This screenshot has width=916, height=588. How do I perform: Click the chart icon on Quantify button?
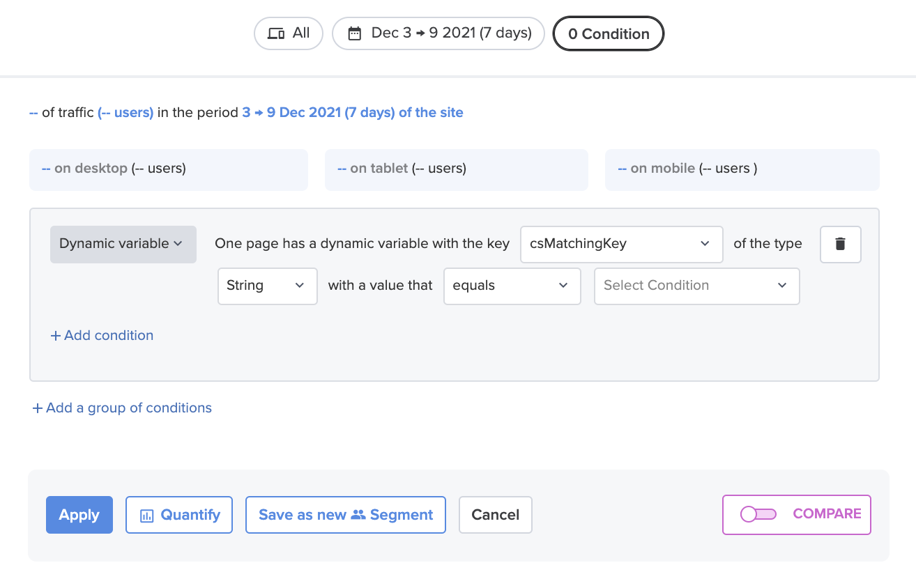pos(147,516)
